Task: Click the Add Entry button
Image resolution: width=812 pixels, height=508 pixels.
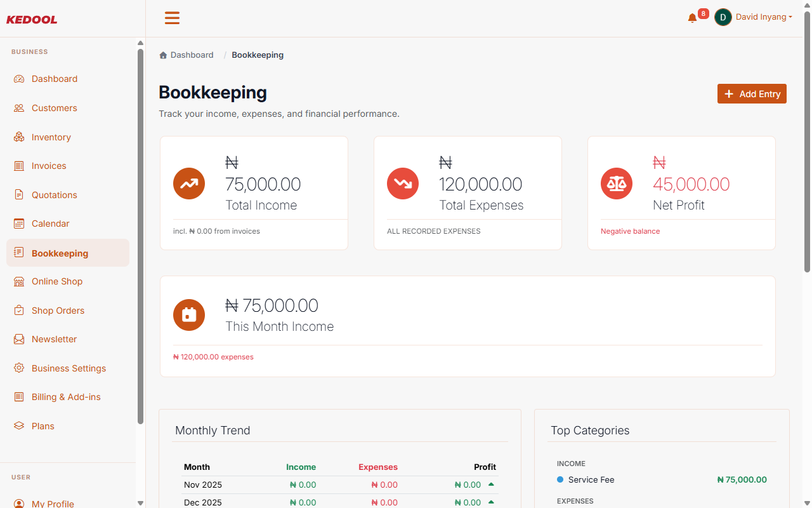Action: click(x=752, y=93)
